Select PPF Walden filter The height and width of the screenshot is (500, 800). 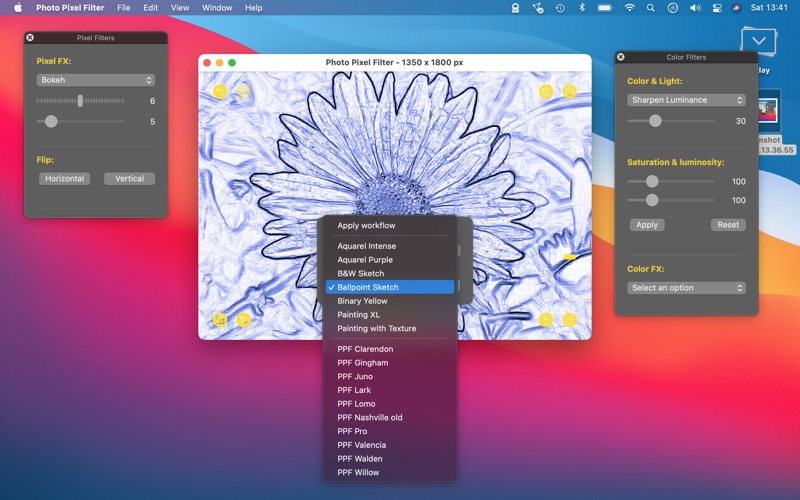390,459
